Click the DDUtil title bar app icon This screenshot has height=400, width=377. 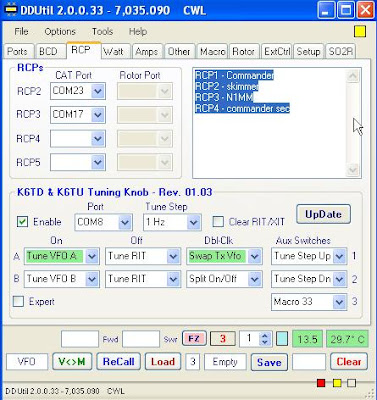tap(10, 9)
